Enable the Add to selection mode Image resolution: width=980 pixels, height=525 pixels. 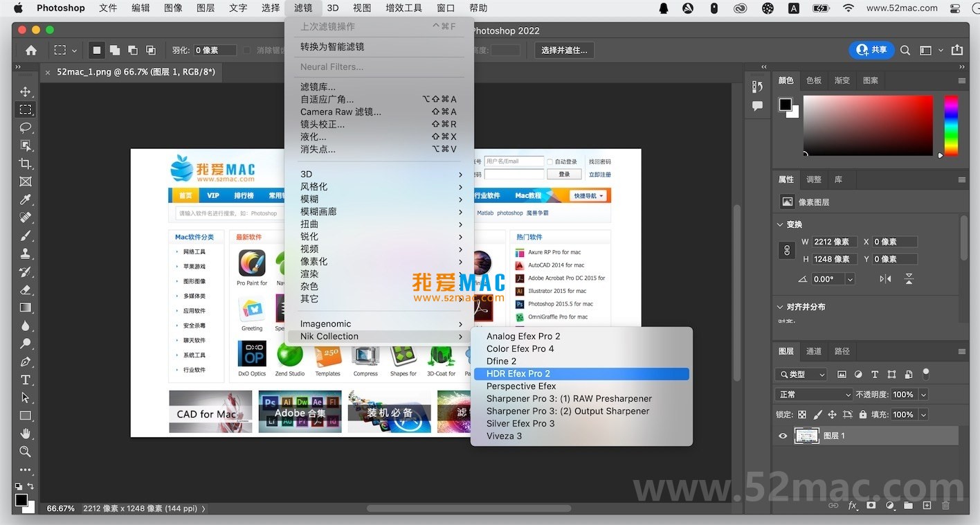coord(114,50)
